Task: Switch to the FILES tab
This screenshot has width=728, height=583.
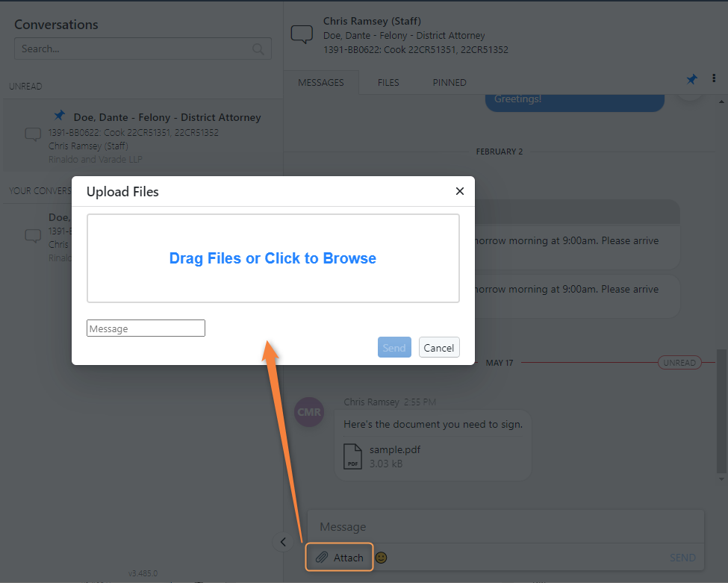Action: tap(388, 83)
